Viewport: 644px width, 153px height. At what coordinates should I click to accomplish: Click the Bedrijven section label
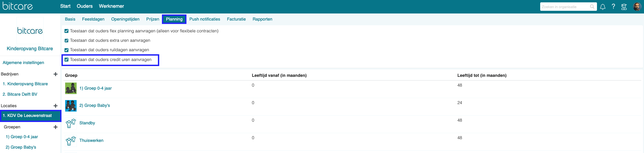(x=10, y=74)
